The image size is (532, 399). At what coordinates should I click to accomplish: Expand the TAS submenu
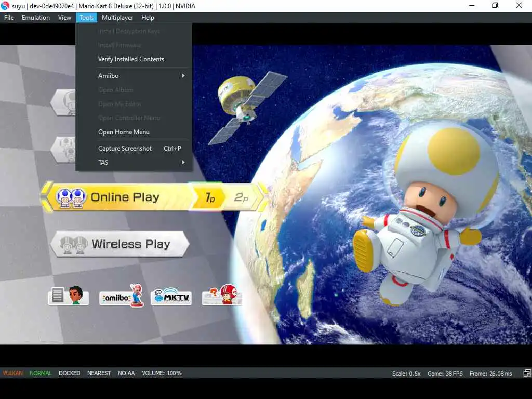134,163
